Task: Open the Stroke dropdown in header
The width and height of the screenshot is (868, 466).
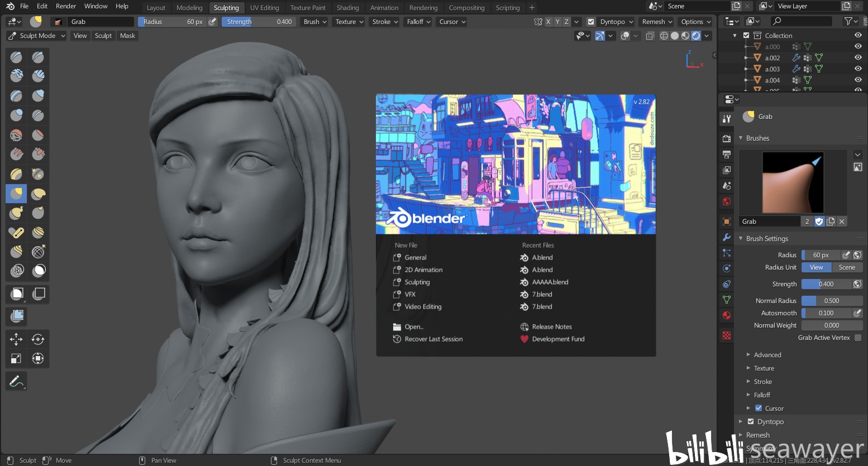Action: [x=385, y=22]
